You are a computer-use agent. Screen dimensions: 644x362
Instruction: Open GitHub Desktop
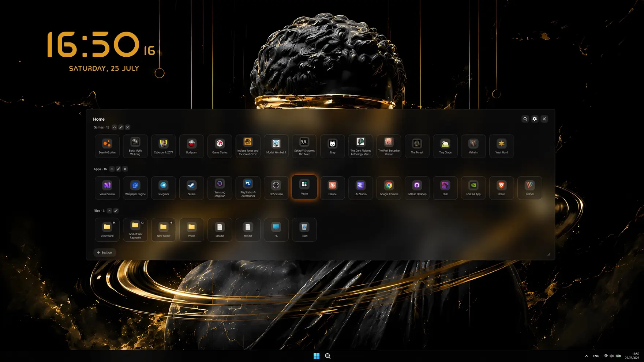pyautogui.click(x=417, y=188)
